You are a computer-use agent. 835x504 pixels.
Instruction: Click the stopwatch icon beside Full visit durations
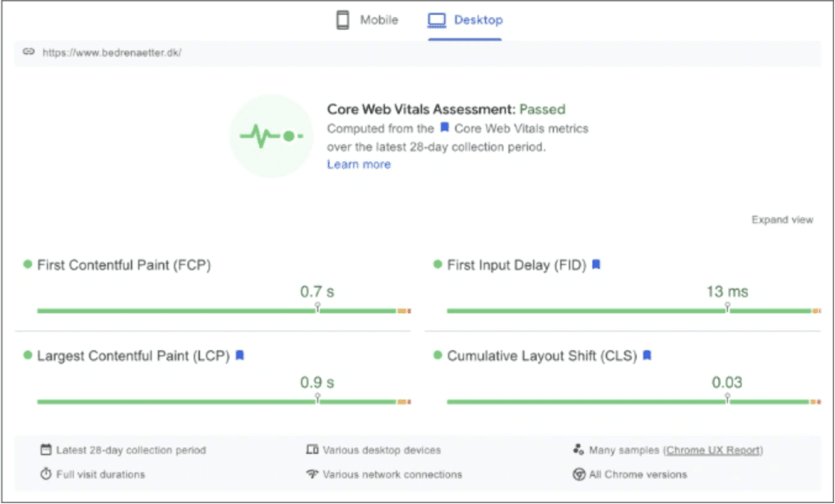(46, 474)
